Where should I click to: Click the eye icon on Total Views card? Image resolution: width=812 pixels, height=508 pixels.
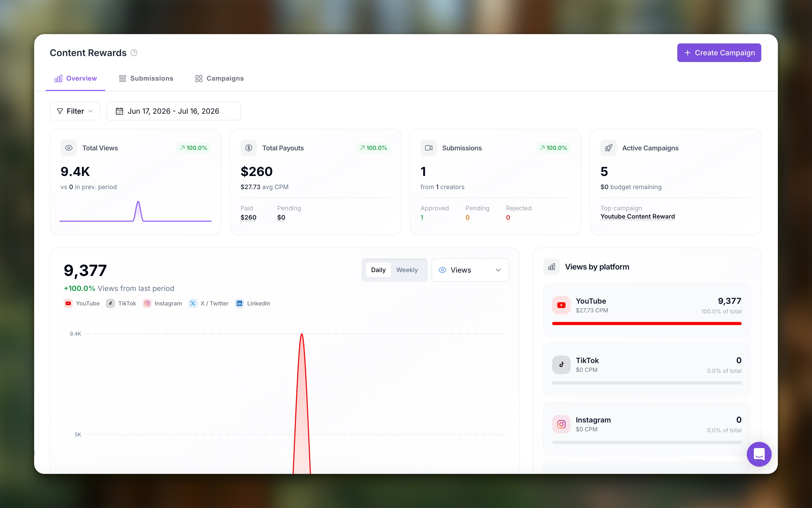click(69, 148)
